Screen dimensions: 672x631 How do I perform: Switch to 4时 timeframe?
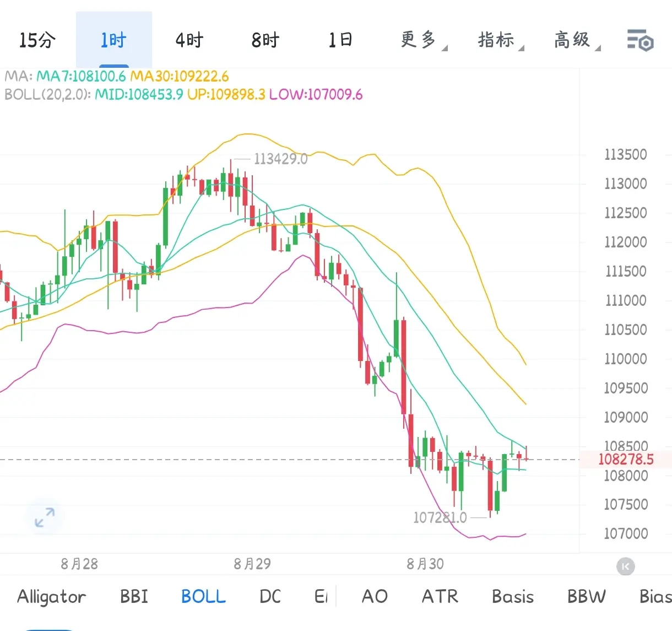[189, 40]
